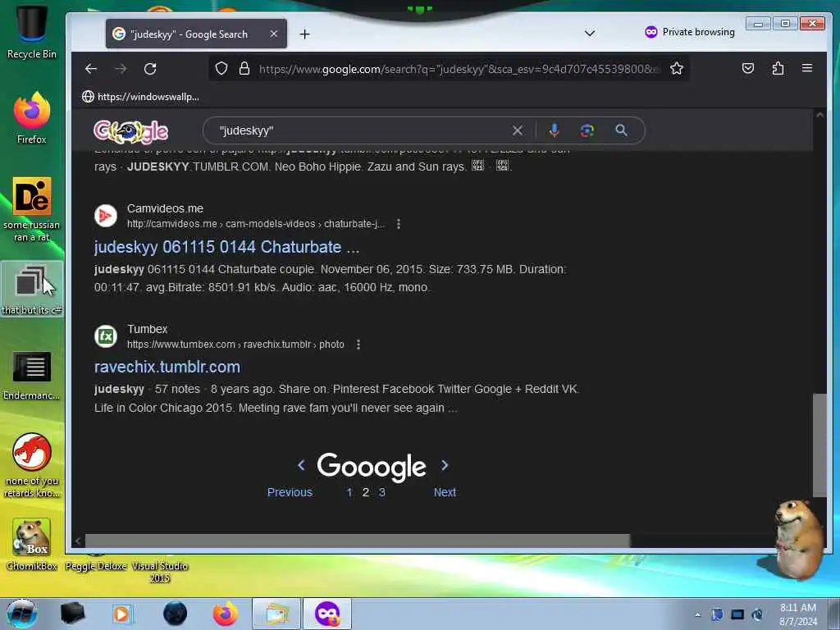Open the windowswallp bookmark in bookmarks bar
The height and width of the screenshot is (630, 840).
(x=140, y=97)
